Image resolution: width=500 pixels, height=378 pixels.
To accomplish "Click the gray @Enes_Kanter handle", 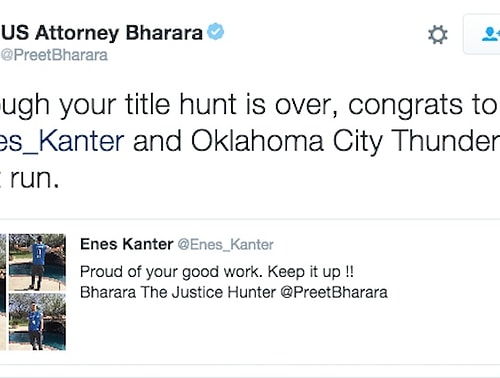I will [x=226, y=245].
